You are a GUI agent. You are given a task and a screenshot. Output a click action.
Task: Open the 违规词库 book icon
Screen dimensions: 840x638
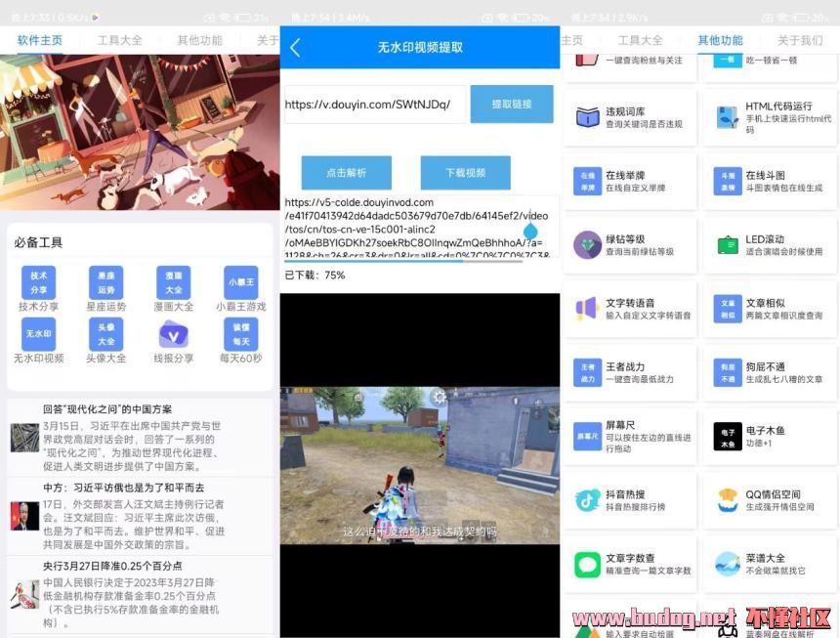point(587,117)
